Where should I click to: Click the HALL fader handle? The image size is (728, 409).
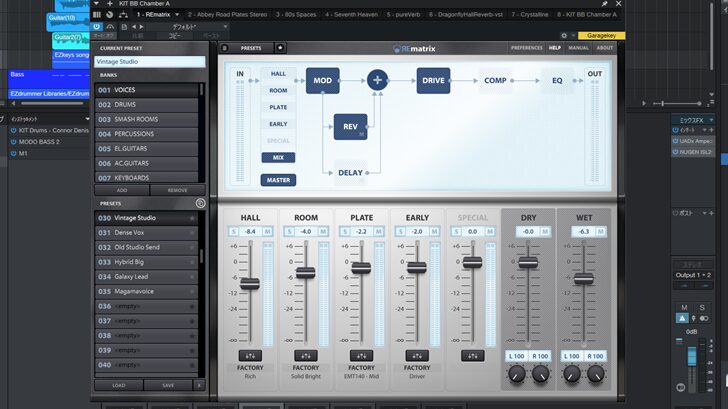(250, 284)
